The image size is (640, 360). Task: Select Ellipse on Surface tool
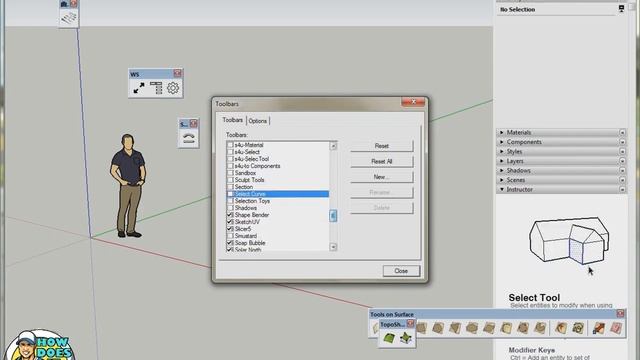coord(472,328)
